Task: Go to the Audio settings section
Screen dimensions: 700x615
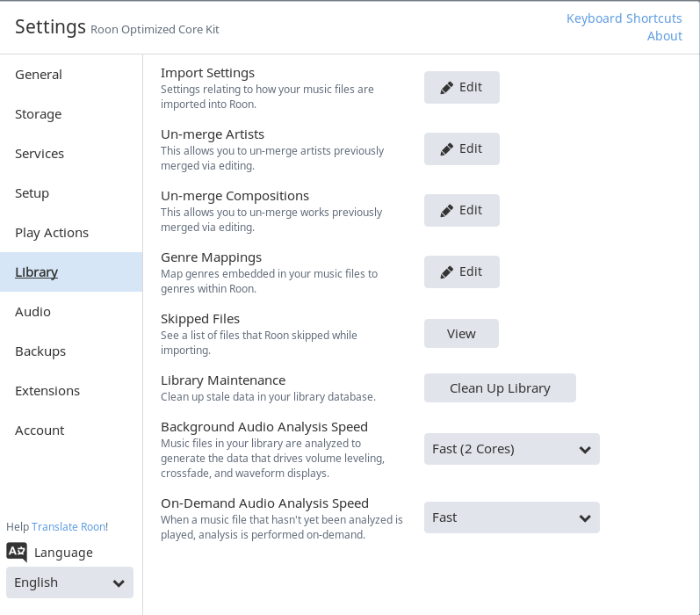Action: click(x=33, y=312)
